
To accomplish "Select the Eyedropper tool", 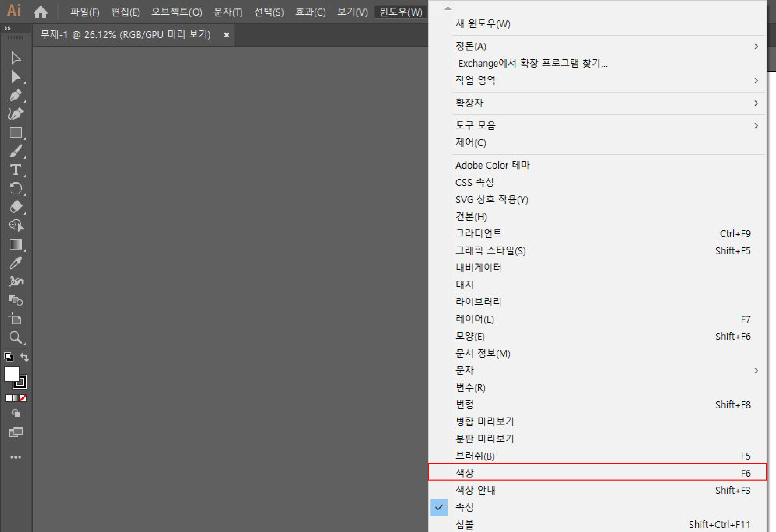I will (16, 263).
